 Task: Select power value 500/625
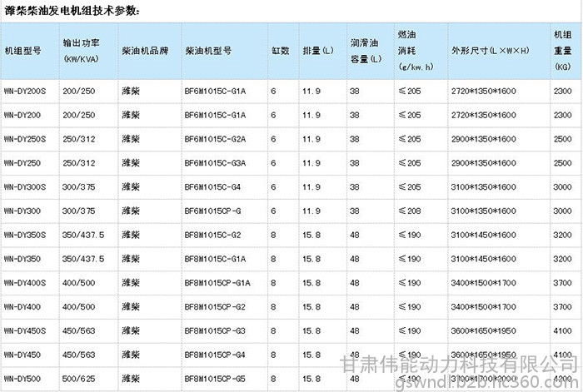79,379
